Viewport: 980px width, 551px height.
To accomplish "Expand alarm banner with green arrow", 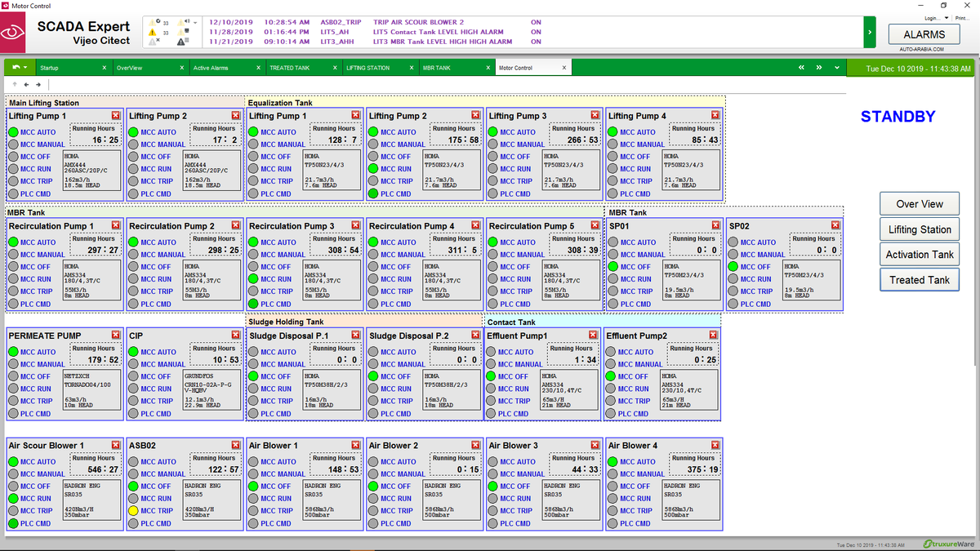I will (x=870, y=33).
